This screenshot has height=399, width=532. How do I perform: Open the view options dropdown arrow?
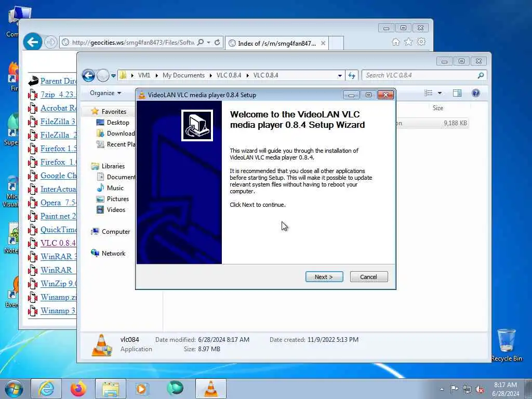440,93
